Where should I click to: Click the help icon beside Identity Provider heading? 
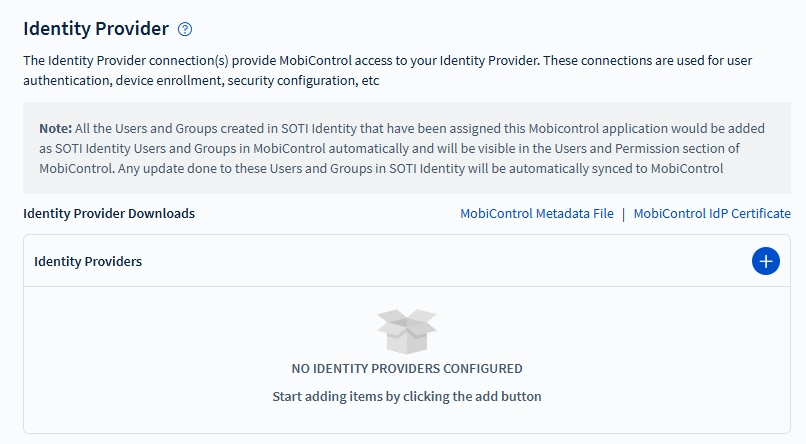(184, 29)
